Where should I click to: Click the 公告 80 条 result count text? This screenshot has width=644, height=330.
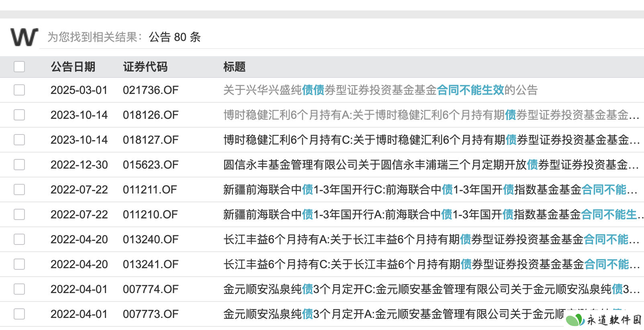coord(175,37)
